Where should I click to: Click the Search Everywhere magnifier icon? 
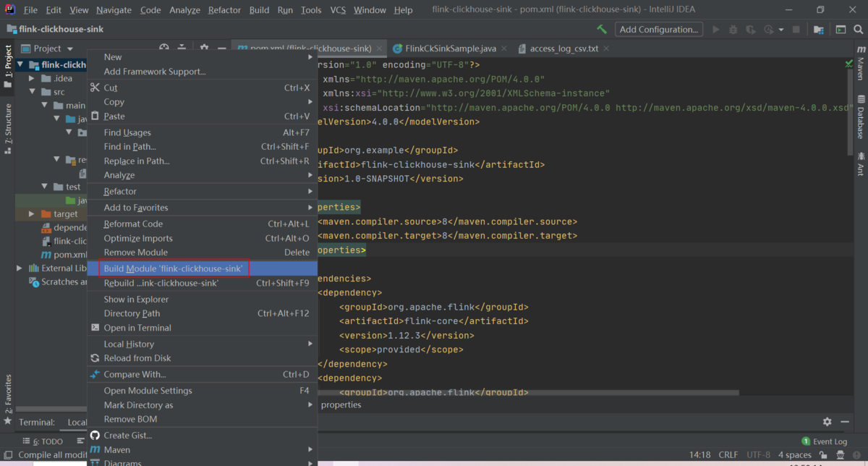[x=859, y=30]
